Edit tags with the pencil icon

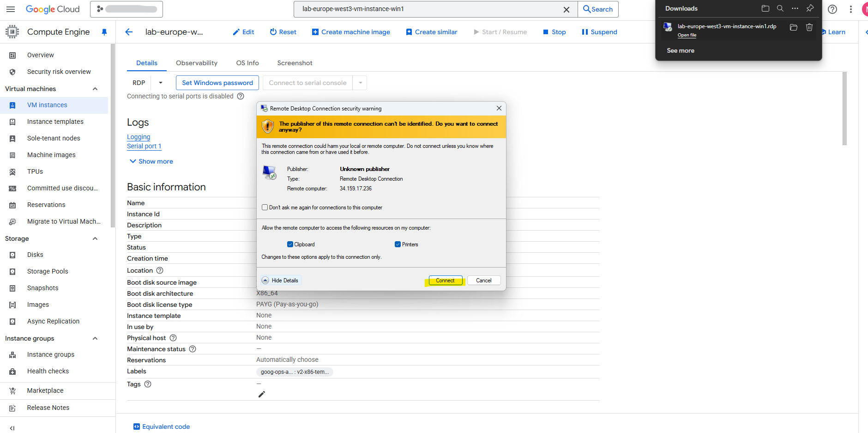click(x=262, y=394)
